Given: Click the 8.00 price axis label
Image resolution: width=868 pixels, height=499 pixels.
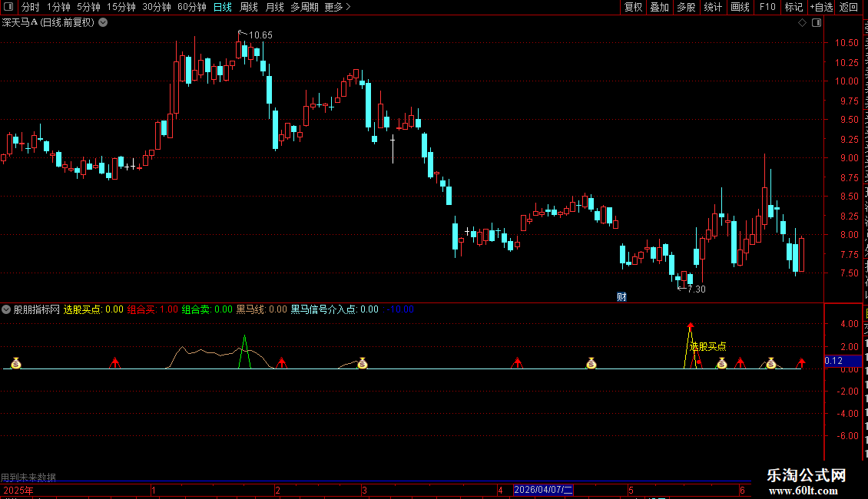Looking at the screenshot, I should click(849, 235).
